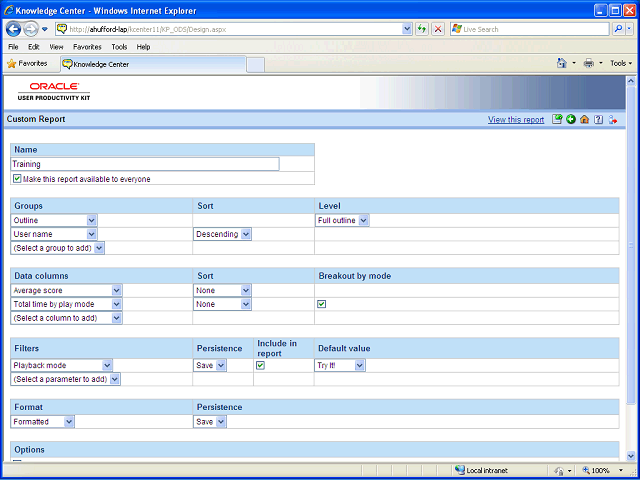Open Sort dropdown for Total time row
The image size is (640, 480).
pyautogui.click(x=222, y=304)
